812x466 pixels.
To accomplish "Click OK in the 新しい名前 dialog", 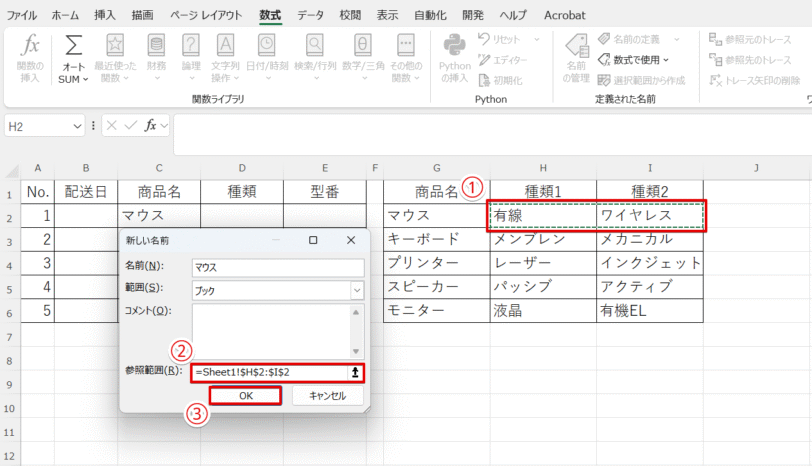I will 246,396.
